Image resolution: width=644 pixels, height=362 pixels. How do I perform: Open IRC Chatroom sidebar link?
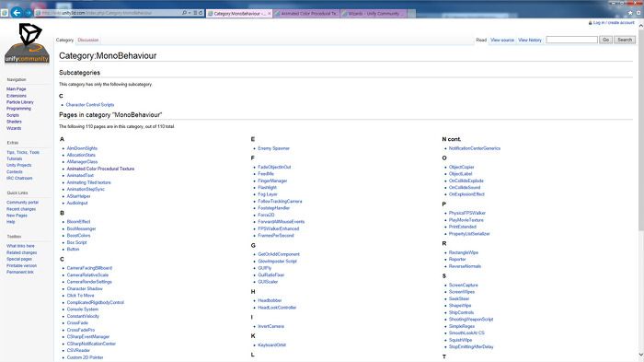[19, 179]
